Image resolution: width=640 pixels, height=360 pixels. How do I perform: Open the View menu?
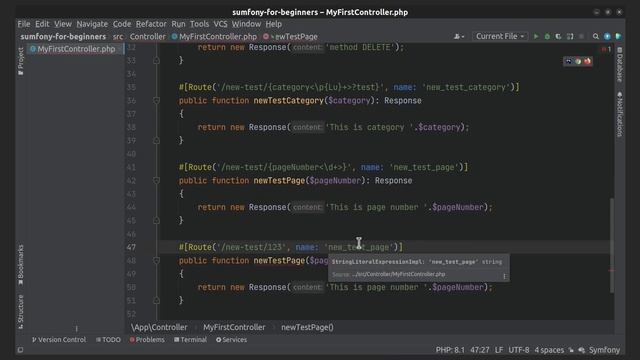pos(63,24)
